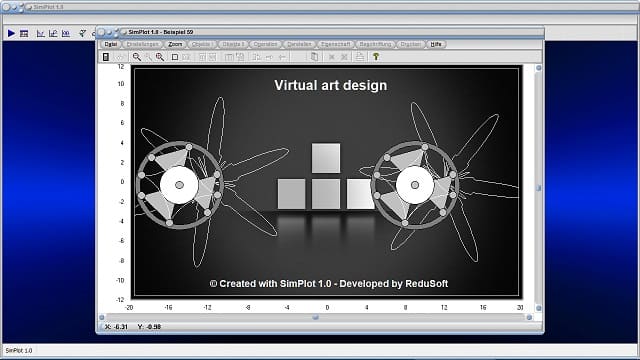
Task: Click the greyed icon after the square tool
Action: tap(186, 57)
